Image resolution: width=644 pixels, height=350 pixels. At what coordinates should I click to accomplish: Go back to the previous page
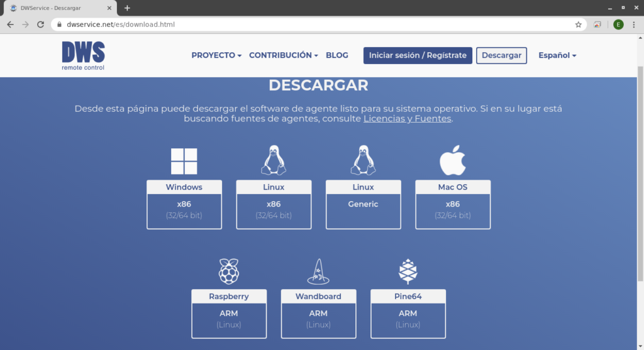click(10, 25)
